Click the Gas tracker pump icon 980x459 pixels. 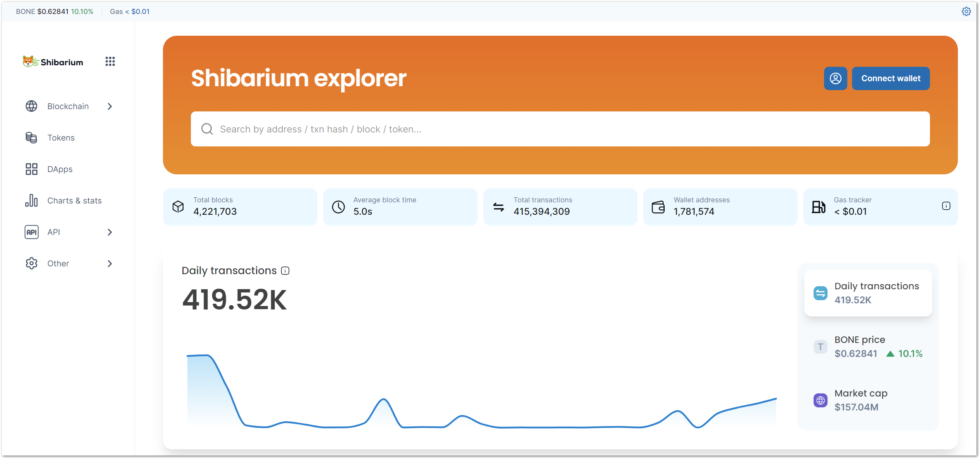coord(819,207)
